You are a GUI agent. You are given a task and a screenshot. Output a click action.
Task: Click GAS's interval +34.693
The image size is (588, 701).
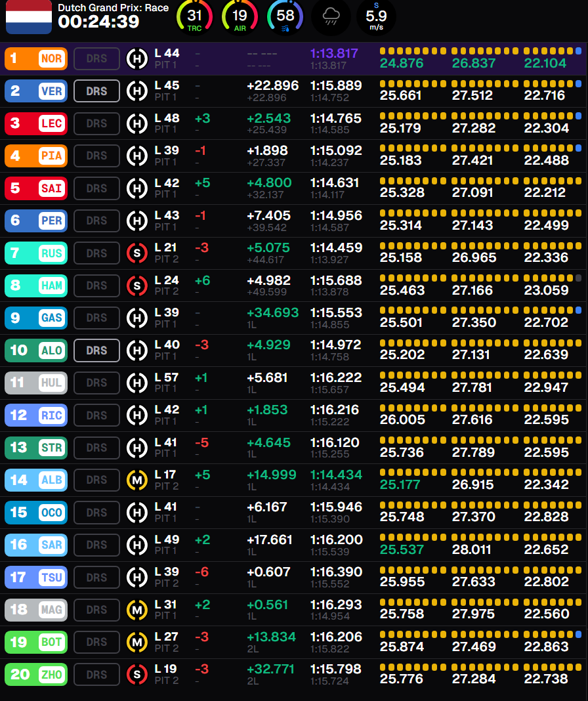(273, 312)
